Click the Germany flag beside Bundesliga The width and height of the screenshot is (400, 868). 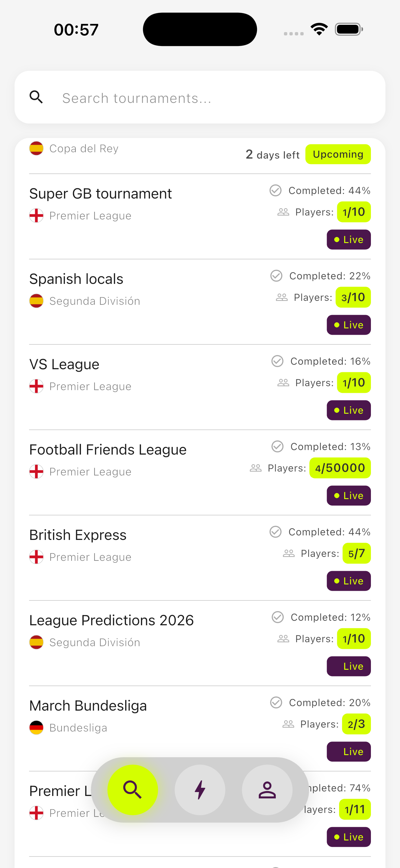click(36, 728)
